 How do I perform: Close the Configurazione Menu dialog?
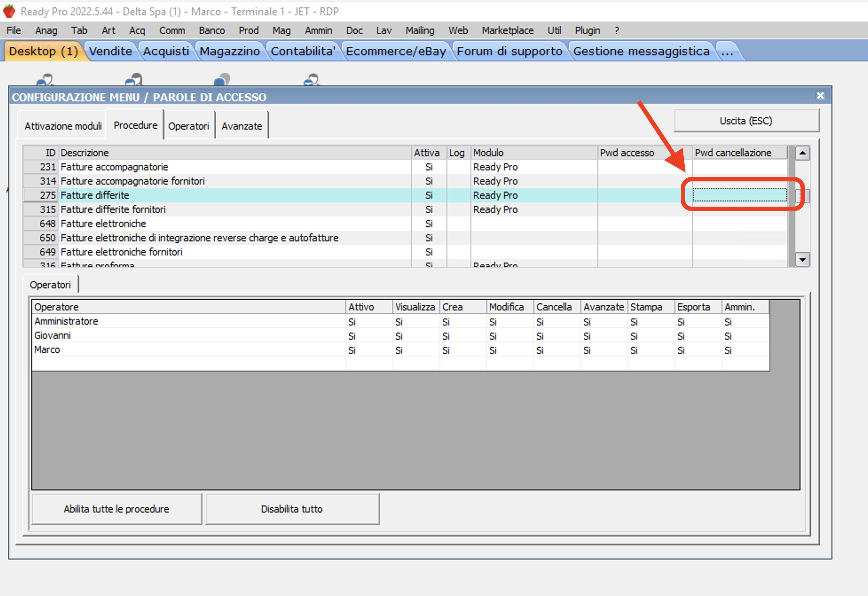(820, 96)
